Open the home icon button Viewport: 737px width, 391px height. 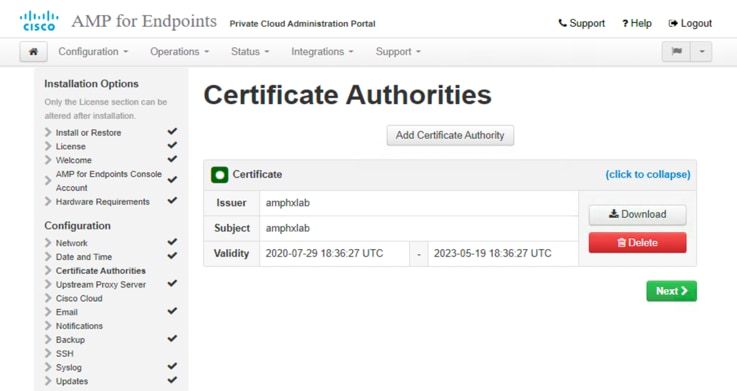(33, 52)
